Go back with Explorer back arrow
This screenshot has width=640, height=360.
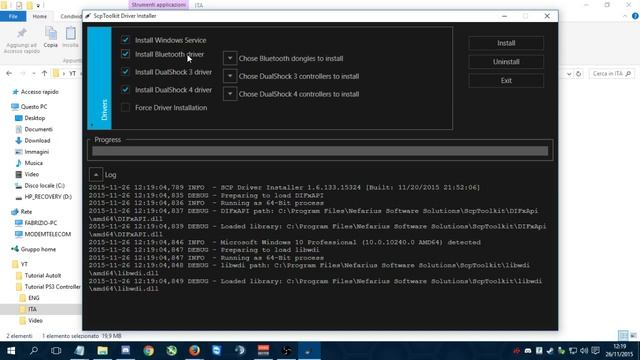point(9,73)
